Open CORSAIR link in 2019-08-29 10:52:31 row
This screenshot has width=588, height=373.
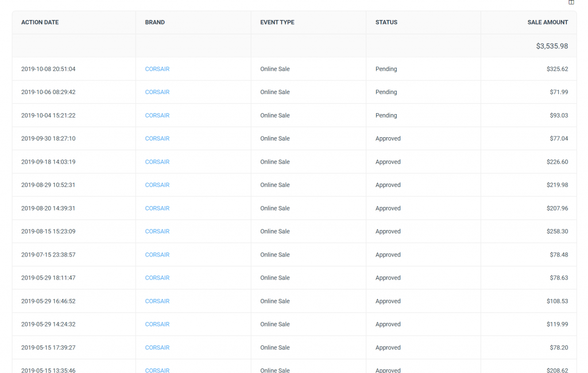pos(157,185)
